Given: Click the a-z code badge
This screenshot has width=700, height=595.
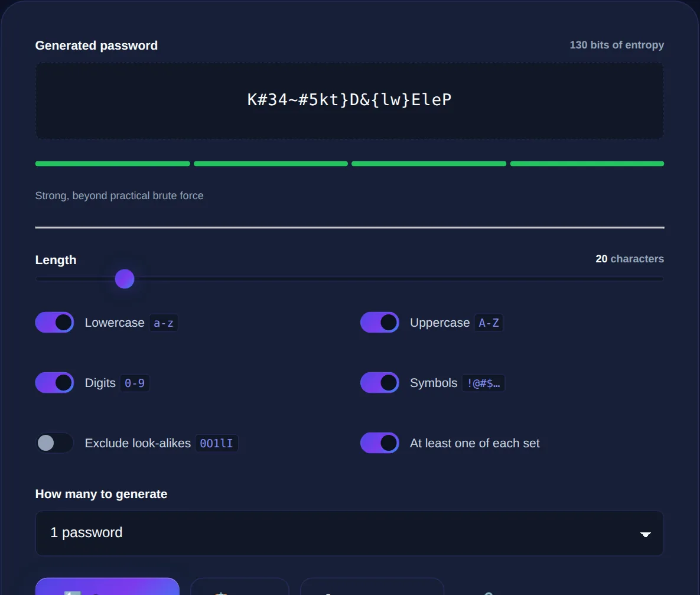Looking at the screenshot, I should pos(164,323).
